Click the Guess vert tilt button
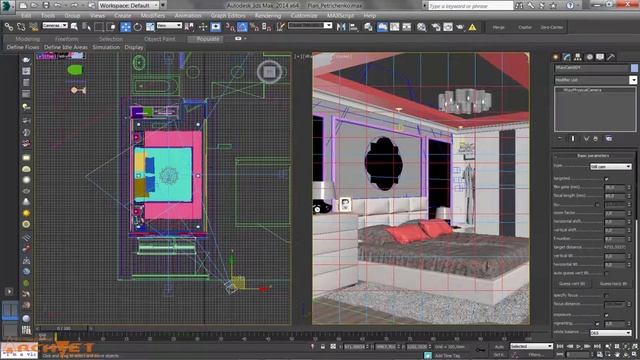 tap(572, 284)
